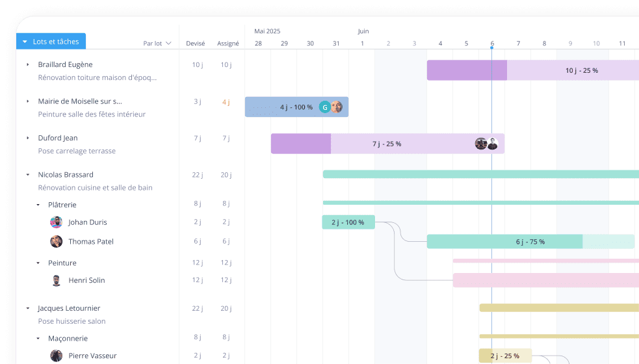Collapse the Maçonnerie lot
The width and height of the screenshot is (639, 364).
[x=38, y=339]
